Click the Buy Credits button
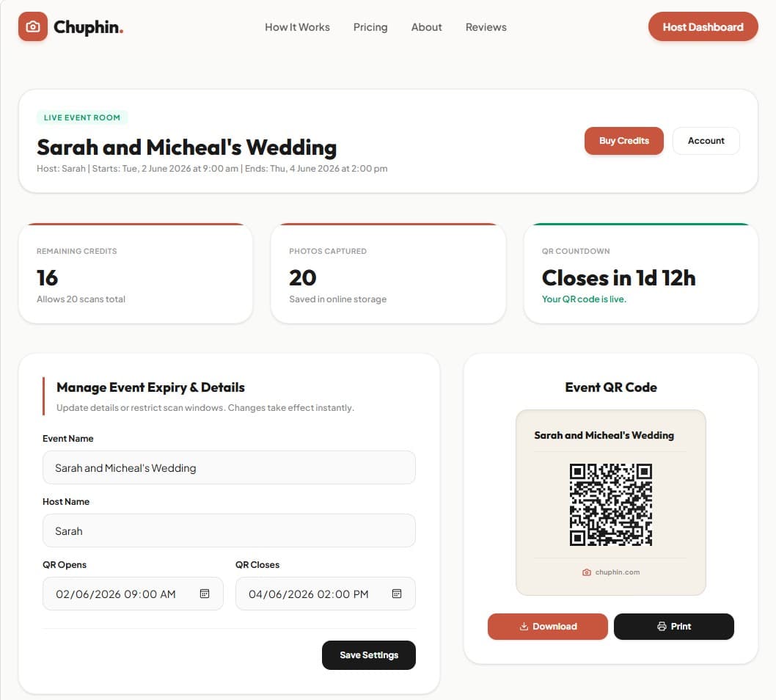The image size is (776, 700). pyautogui.click(x=623, y=141)
